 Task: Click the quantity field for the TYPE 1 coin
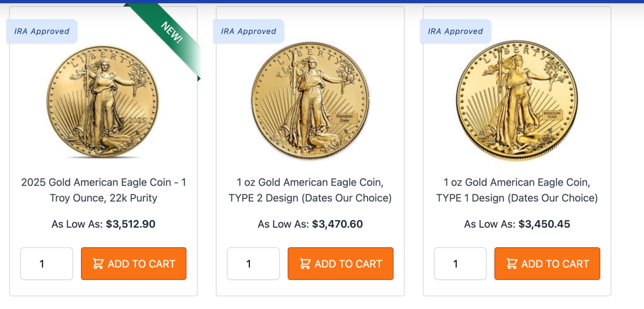point(460,263)
